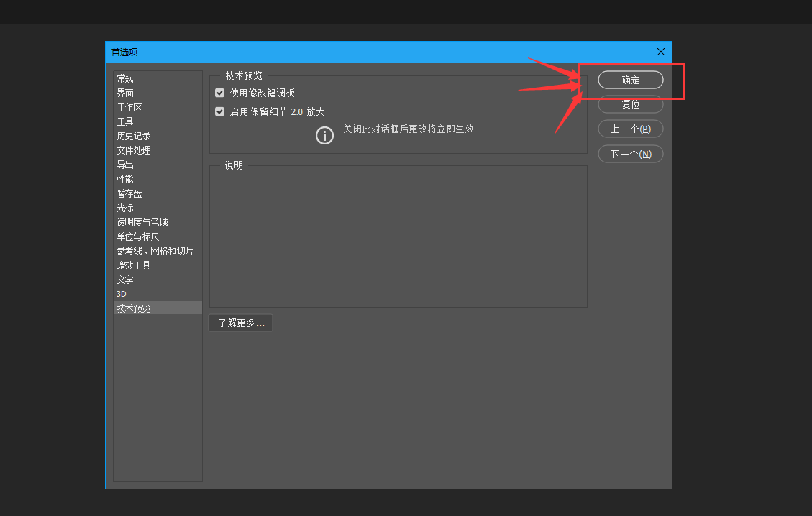Viewport: 812px width, 516px height.
Task: Click the info icon beside the notice
Action: click(x=324, y=136)
